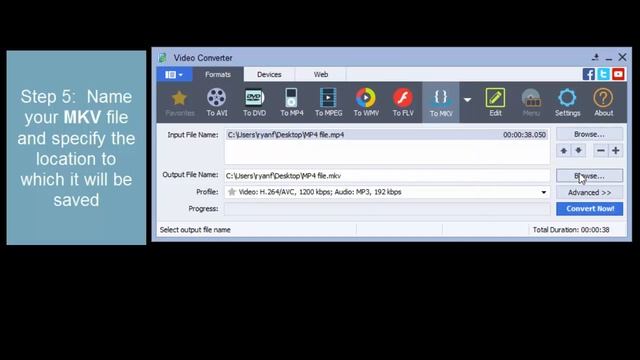Click Convert Now! button
The image size is (640, 360).
point(590,209)
